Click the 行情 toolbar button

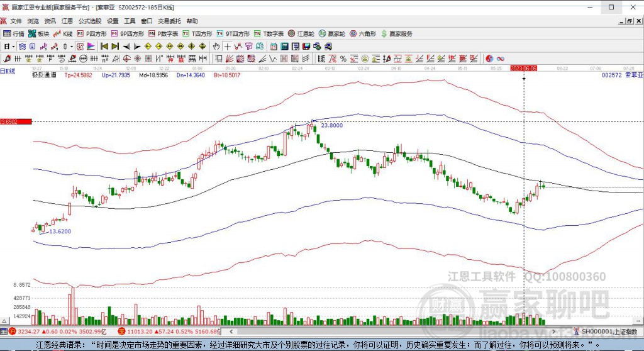14,34
